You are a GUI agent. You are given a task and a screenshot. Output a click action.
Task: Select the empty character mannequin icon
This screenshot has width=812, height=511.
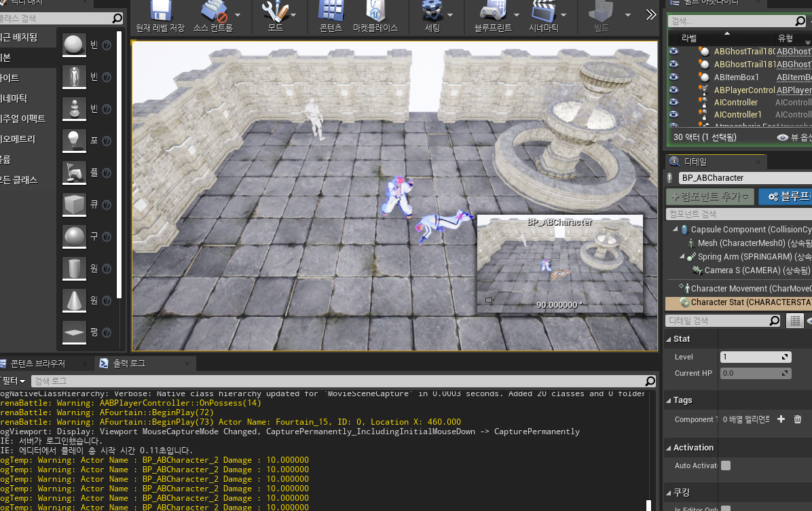[74, 77]
